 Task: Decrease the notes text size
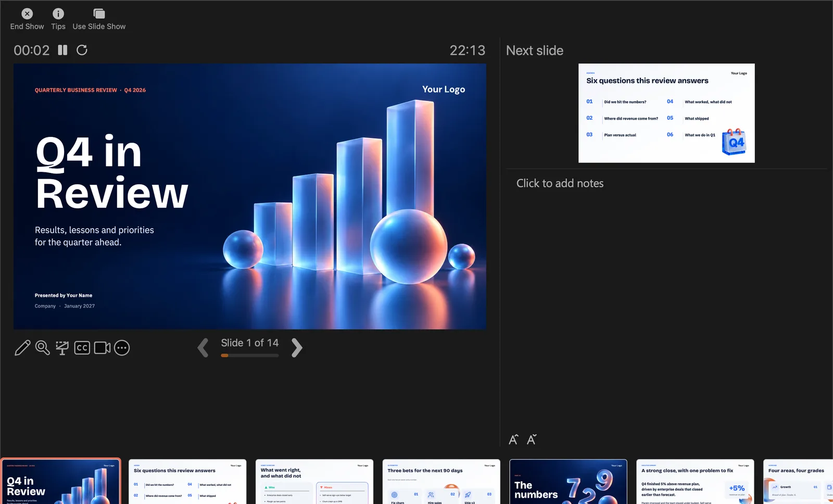click(532, 440)
